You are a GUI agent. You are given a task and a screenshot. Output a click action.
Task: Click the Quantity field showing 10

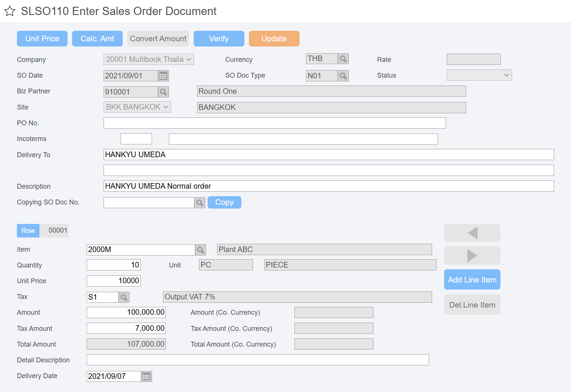click(x=114, y=265)
